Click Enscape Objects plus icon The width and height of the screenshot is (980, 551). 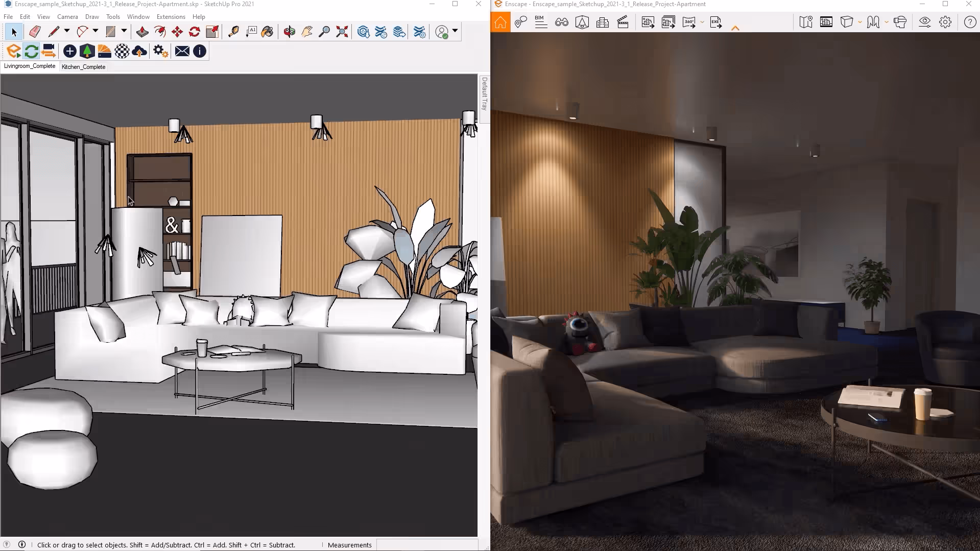pos(70,51)
